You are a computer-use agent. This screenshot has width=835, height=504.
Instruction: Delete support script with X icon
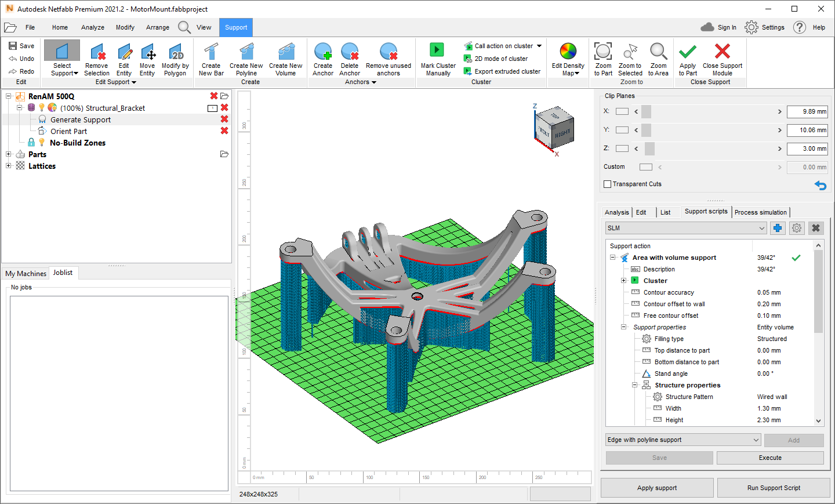tap(816, 228)
